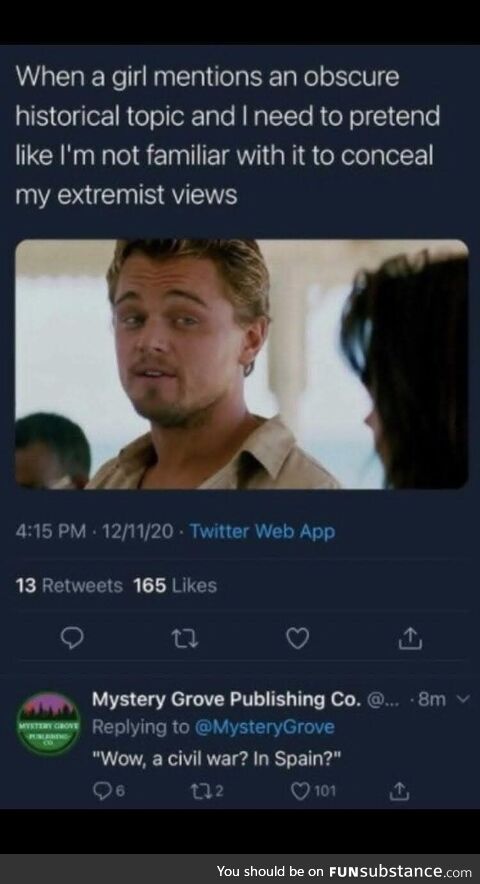Open replies on the Spain civil war reply

pos(108,792)
